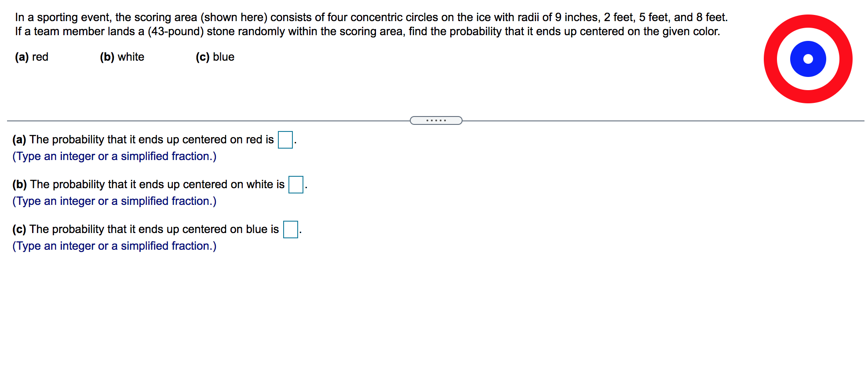Click the "(43-pound)" text in the problem
This screenshot has width=868, height=379.
click(175, 32)
